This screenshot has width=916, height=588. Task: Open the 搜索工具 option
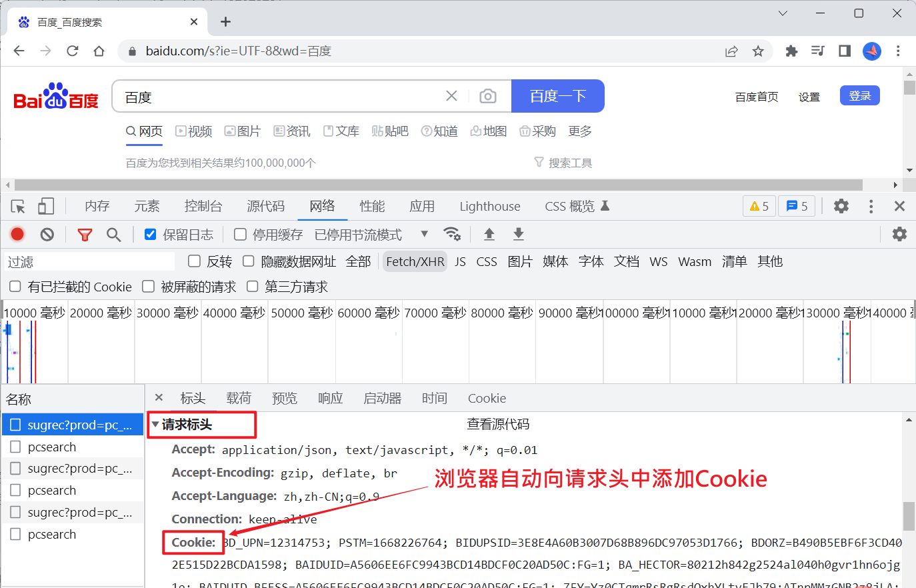563,163
